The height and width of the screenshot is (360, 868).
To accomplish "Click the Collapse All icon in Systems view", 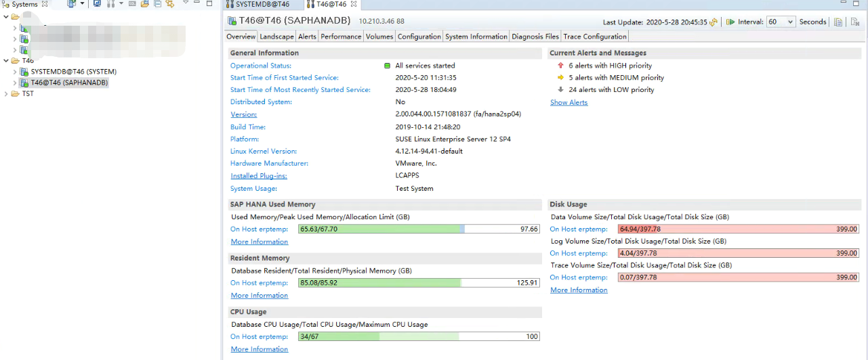I will [x=157, y=3].
